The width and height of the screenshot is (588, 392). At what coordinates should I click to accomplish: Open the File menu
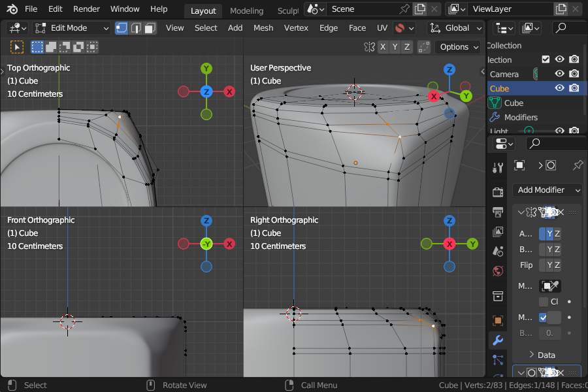[x=31, y=9]
